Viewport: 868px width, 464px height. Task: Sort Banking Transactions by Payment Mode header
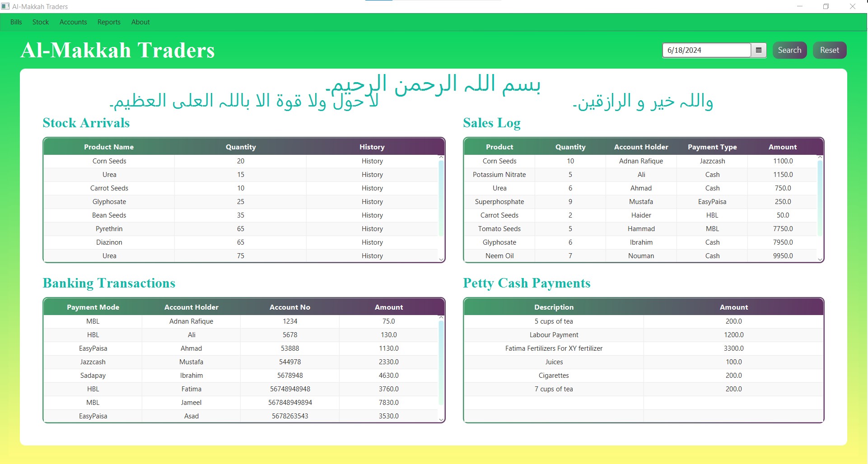(x=93, y=307)
